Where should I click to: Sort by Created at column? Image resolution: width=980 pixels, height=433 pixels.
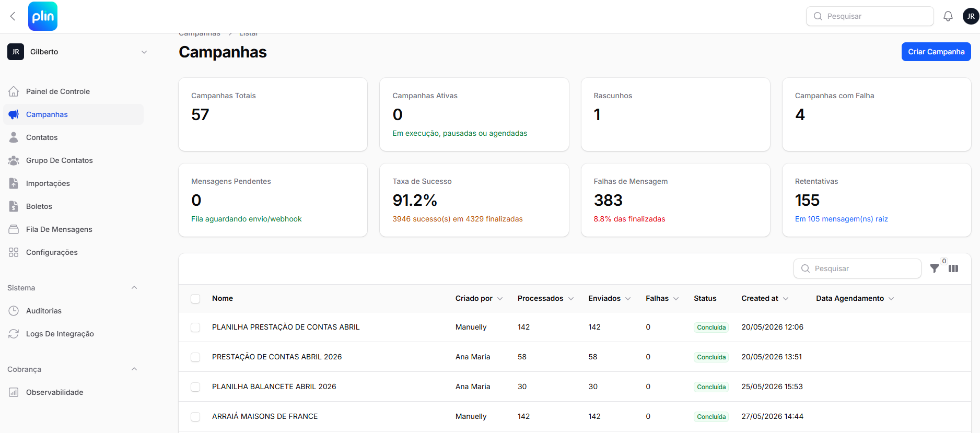click(765, 298)
